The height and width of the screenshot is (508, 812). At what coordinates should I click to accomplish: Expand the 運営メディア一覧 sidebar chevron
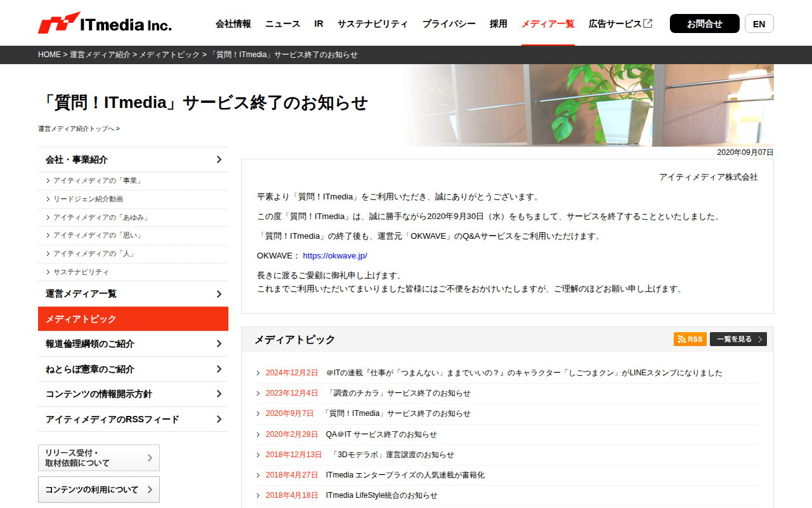219,294
